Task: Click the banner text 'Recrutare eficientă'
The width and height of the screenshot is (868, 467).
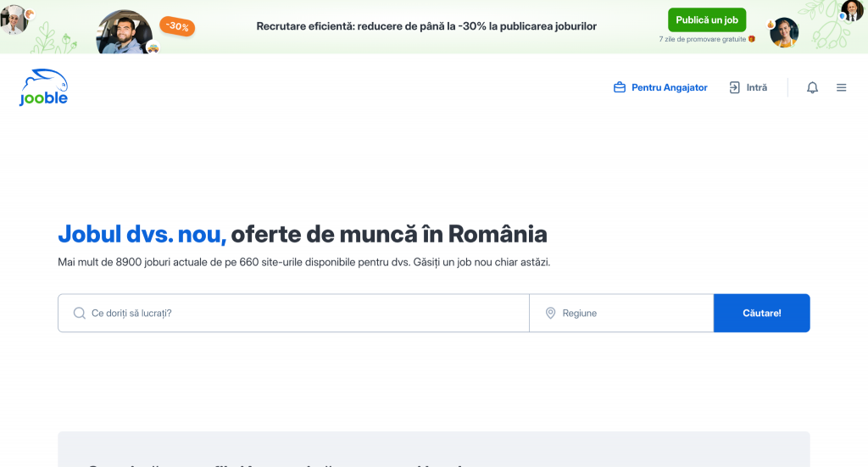Action: pos(304,26)
